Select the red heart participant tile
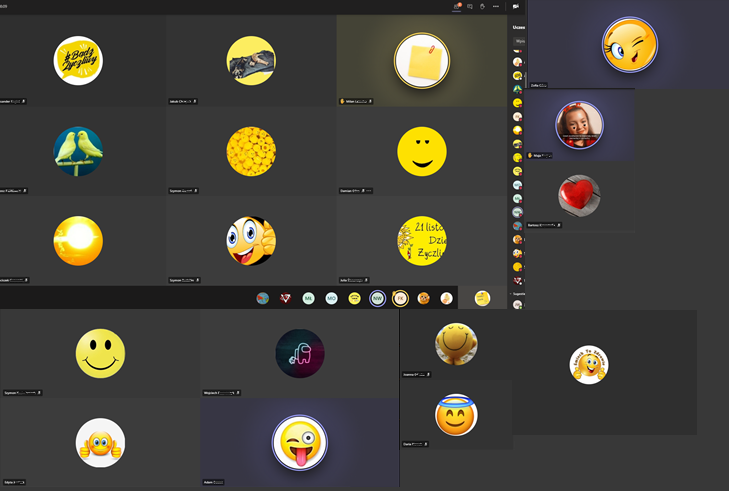Screen dimensions: 729x491 coord(579,195)
